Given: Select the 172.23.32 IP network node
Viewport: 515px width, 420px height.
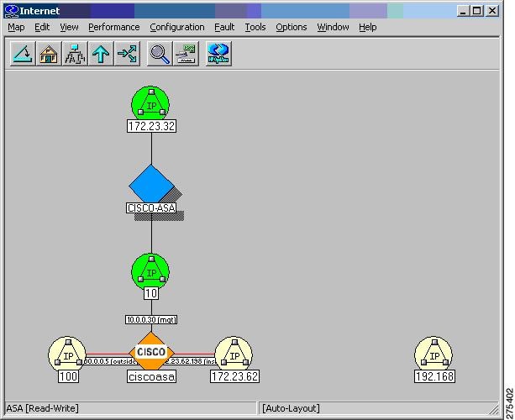Looking at the screenshot, I should click(150, 103).
